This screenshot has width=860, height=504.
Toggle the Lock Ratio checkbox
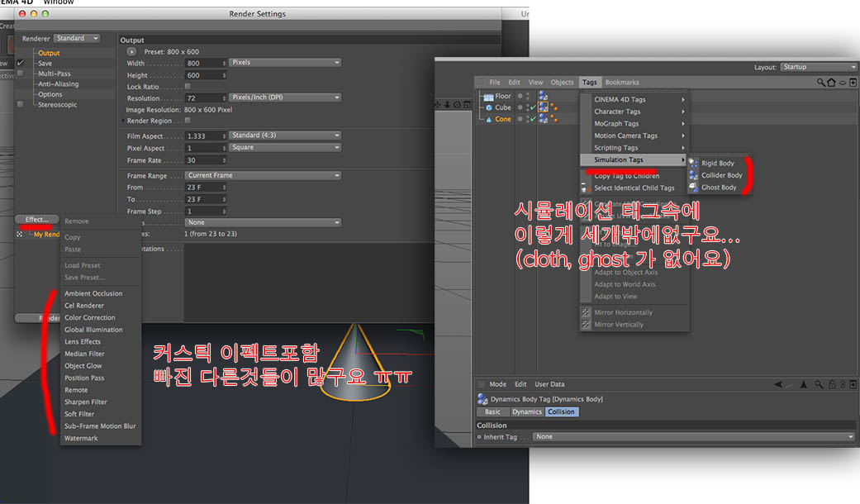[x=188, y=86]
